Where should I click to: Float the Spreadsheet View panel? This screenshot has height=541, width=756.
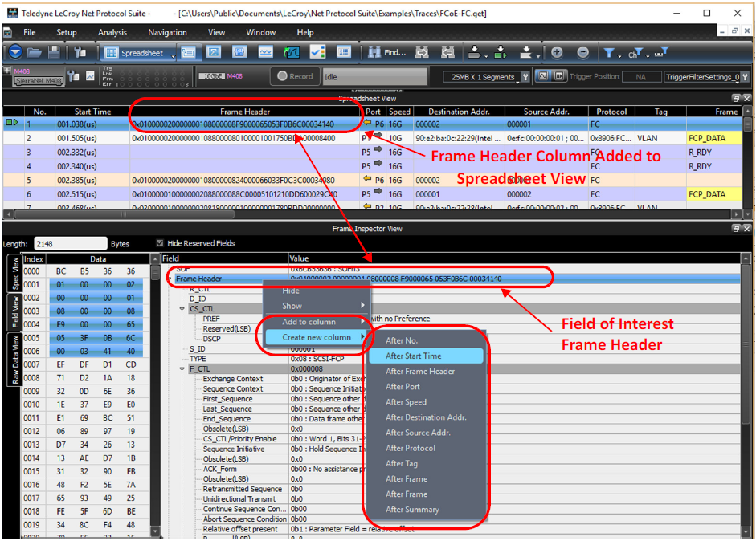click(x=736, y=98)
